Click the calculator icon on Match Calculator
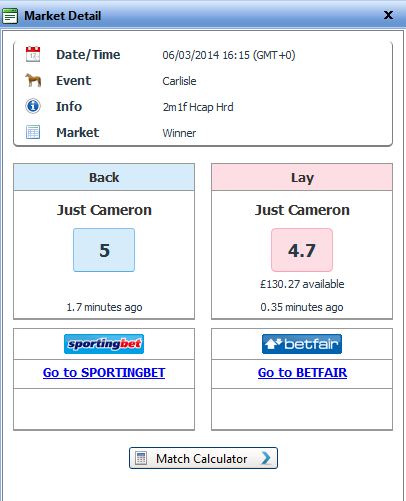406x501 pixels. click(141, 458)
